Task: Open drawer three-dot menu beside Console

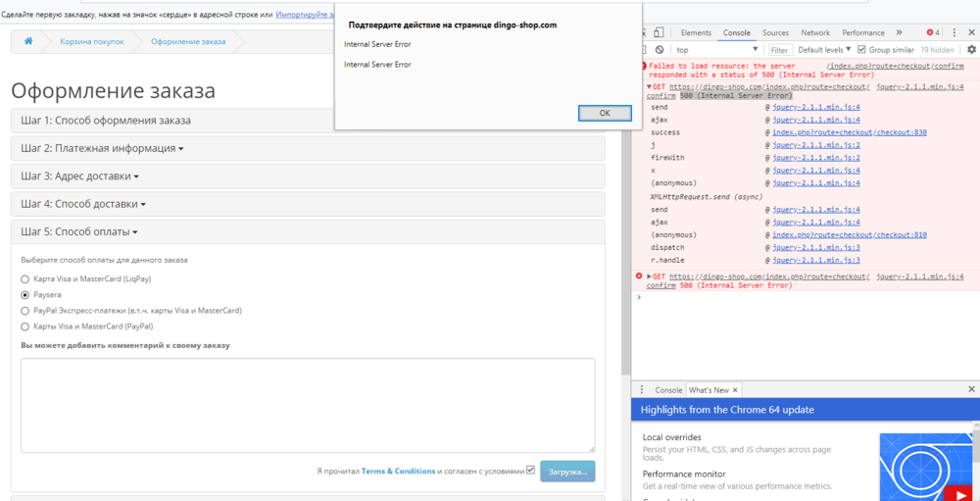Action: [x=642, y=390]
